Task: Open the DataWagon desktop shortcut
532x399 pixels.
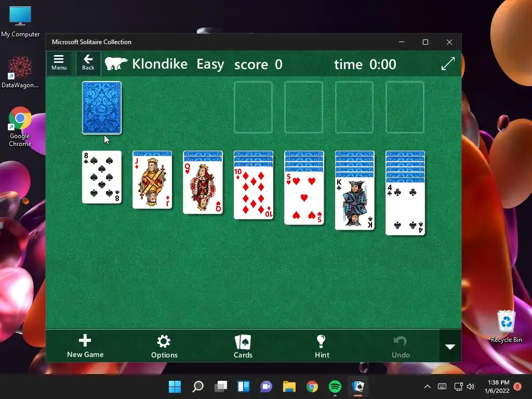Action: point(20,72)
